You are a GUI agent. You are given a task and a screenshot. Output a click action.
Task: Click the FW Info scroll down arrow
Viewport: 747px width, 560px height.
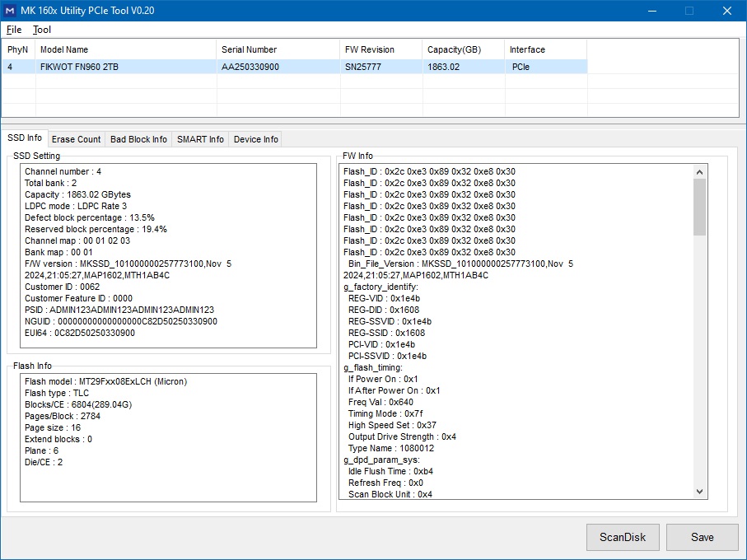point(699,492)
